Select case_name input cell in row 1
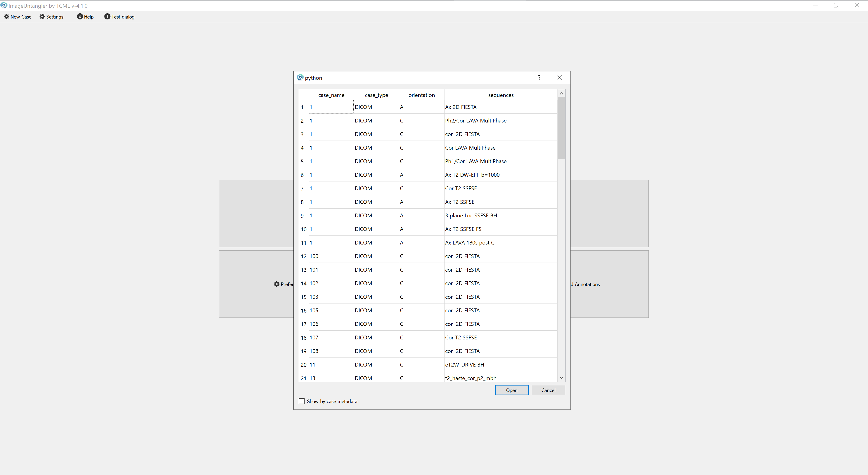The image size is (868, 475). pyautogui.click(x=331, y=107)
